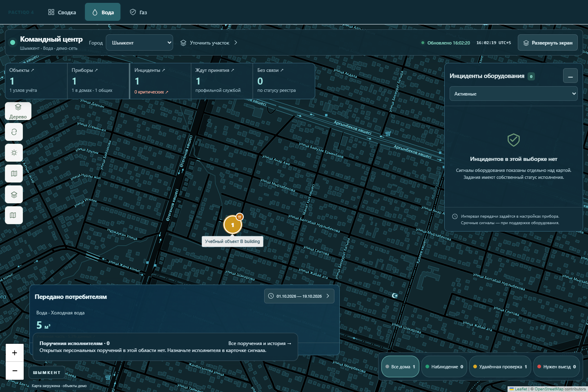Click the incidents count badge 0
Screen dimensions: 588x392
pos(531,76)
